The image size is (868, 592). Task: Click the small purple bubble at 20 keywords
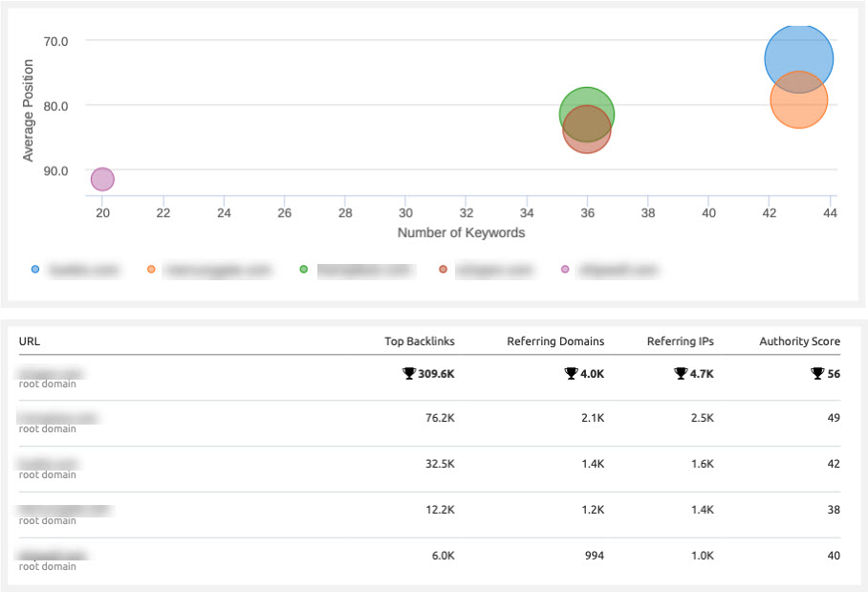102,179
